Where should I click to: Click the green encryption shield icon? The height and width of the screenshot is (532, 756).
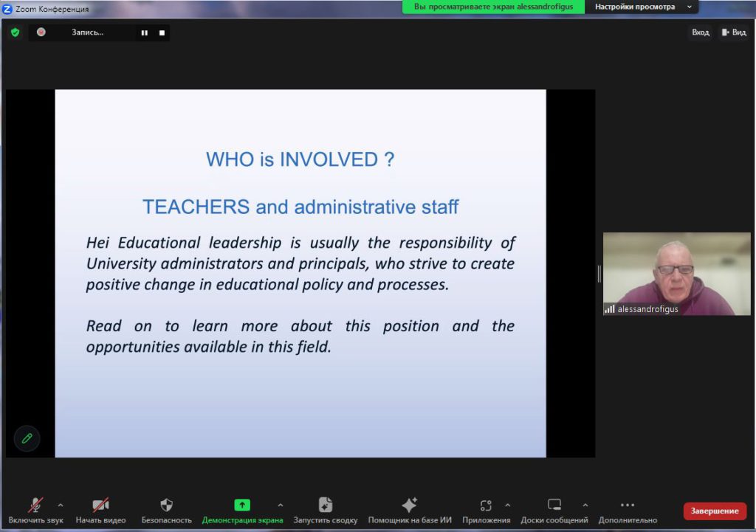click(15, 32)
